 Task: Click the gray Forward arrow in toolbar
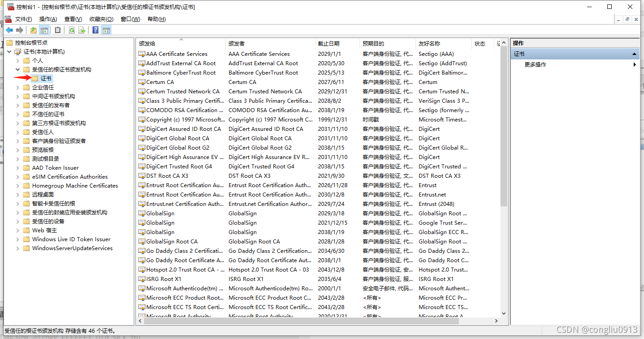pyautogui.click(x=20, y=30)
